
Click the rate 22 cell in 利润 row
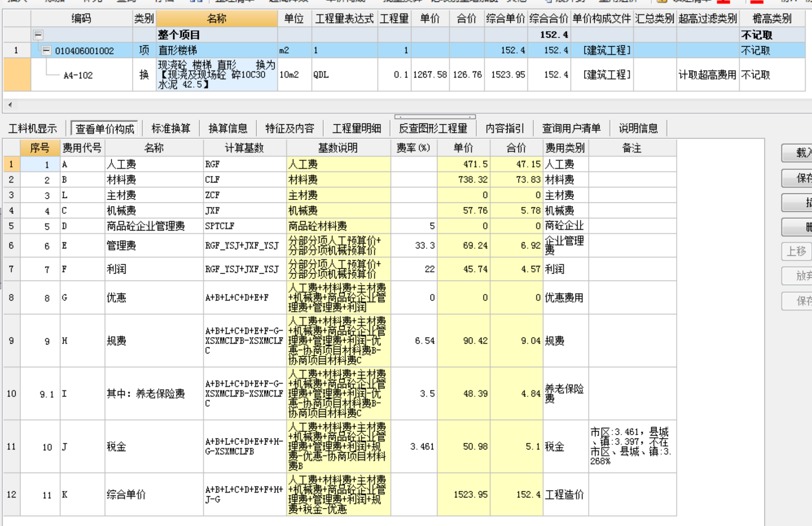coord(413,269)
